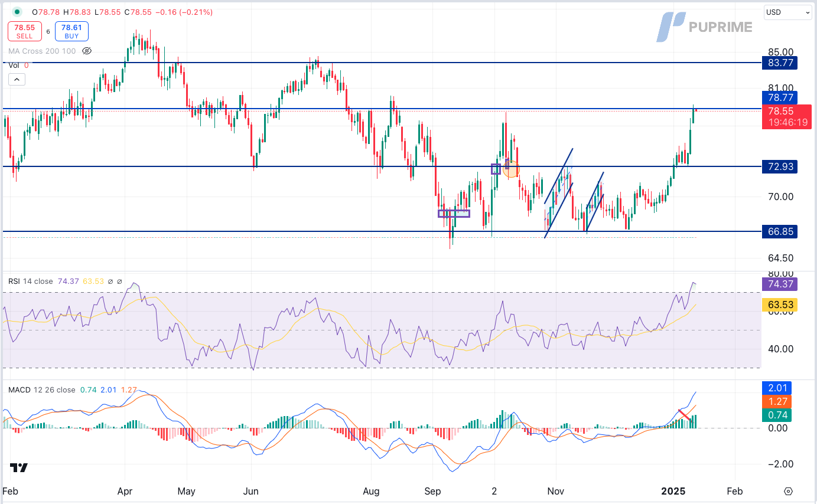Viewport: 817px width, 504px height.
Task: Select the RSI 14 close legend title
Action: pos(30,282)
